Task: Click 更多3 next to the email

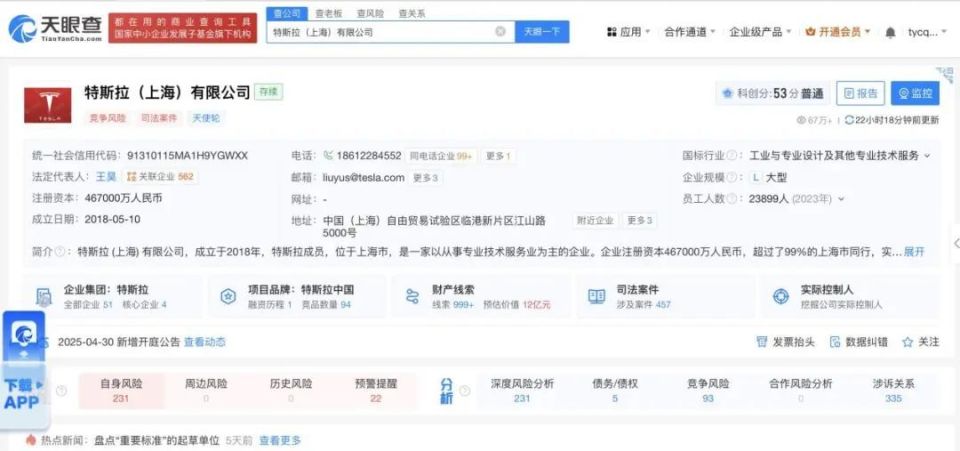Action: [426, 178]
